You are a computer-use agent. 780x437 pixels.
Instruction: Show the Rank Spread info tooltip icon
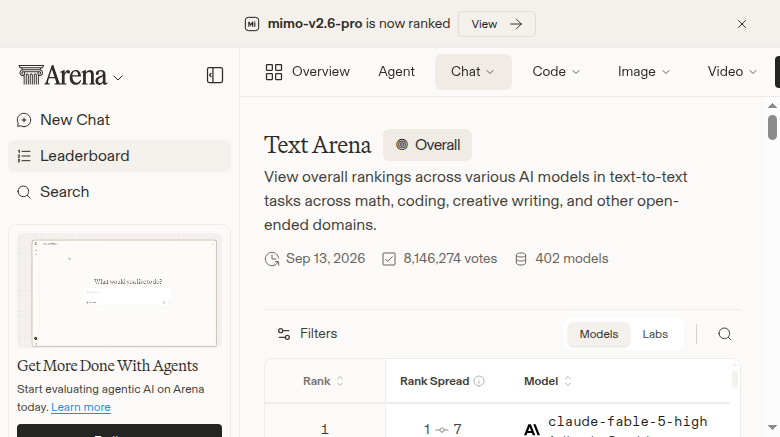click(479, 381)
